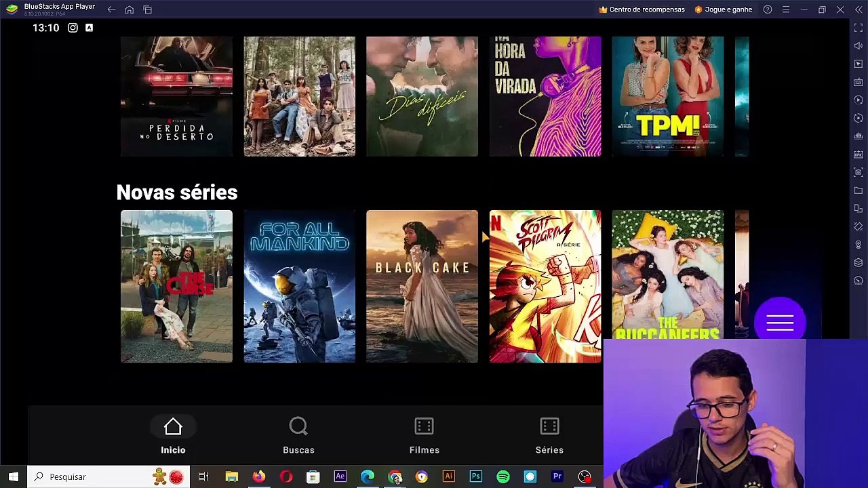Open Google Chrome from taskbar
868x488 pixels.
(395, 476)
